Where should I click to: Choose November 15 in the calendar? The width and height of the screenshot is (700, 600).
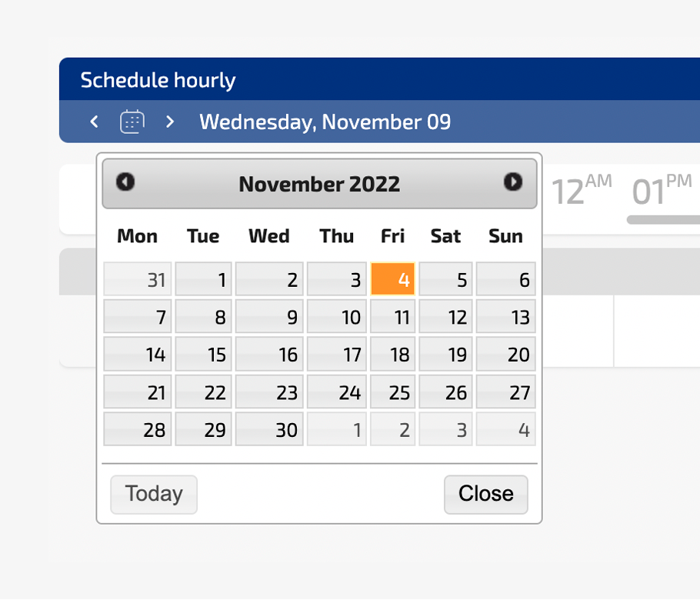pos(204,354)
